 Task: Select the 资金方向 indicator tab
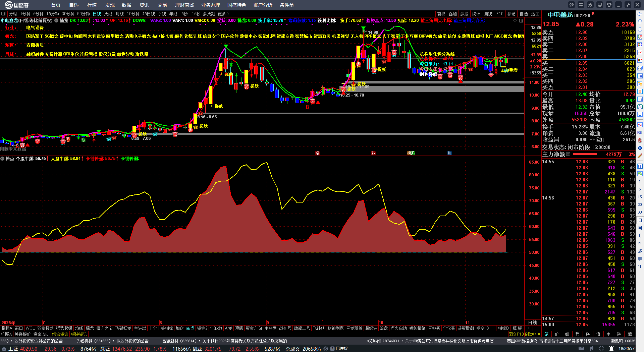[x=254, y=328]
